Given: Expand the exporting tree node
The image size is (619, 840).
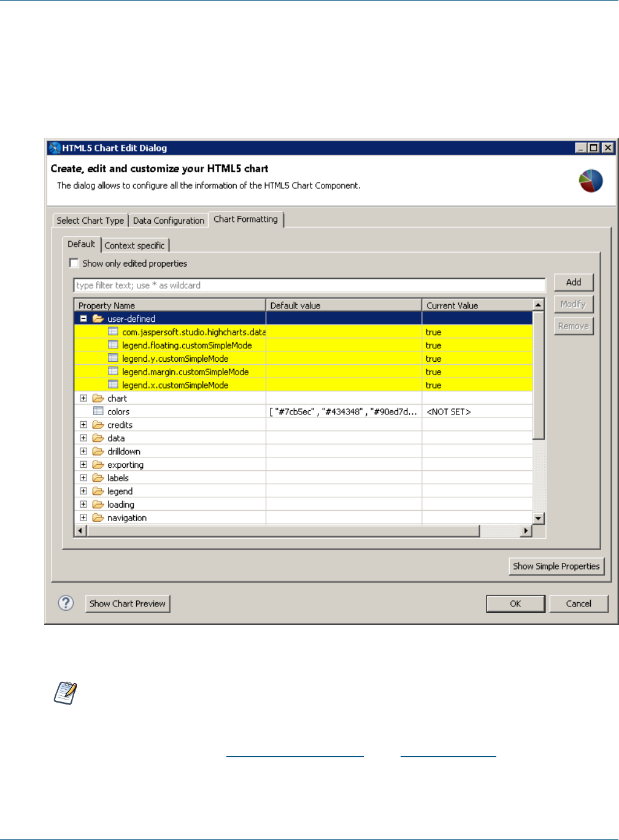Looking at the screenshot, I should click(83, 465).
